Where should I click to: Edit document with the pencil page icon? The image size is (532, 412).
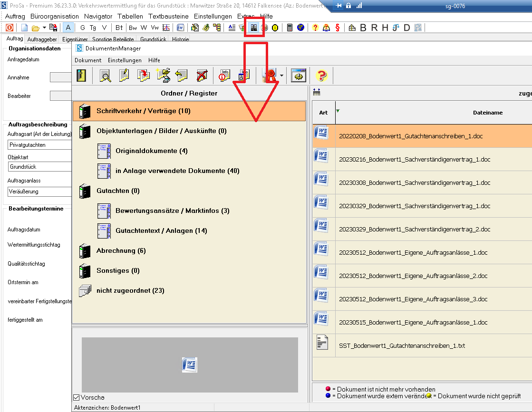pos(124,75)
